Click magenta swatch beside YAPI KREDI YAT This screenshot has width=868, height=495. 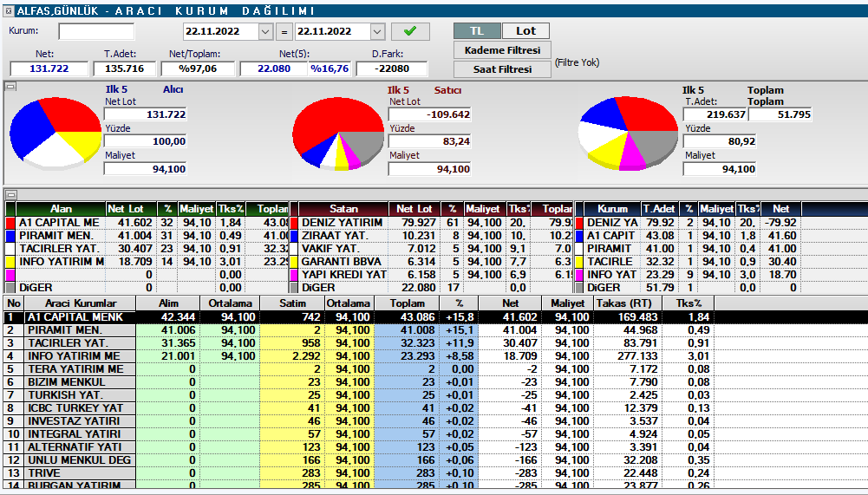click(x=294, y=275)
